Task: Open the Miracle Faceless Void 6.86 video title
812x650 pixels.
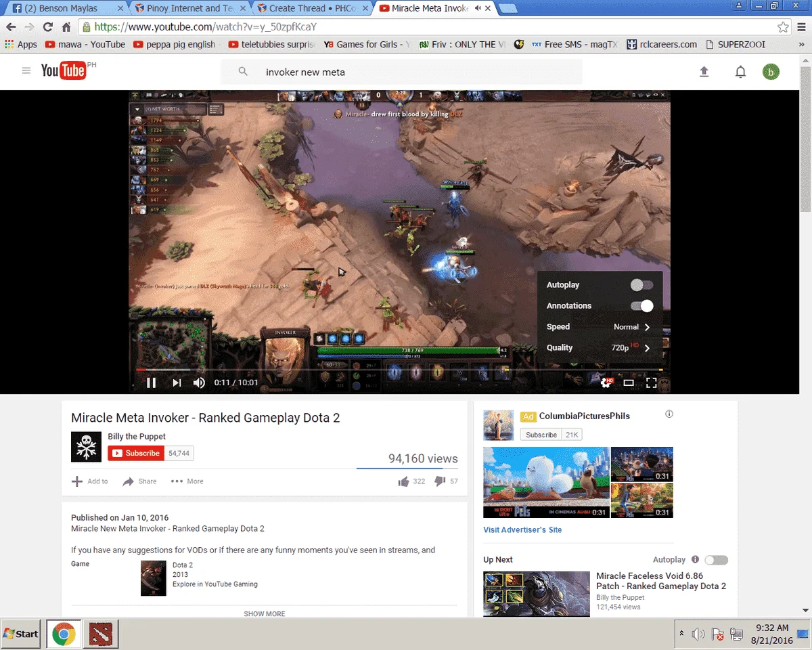Action: 661,581
